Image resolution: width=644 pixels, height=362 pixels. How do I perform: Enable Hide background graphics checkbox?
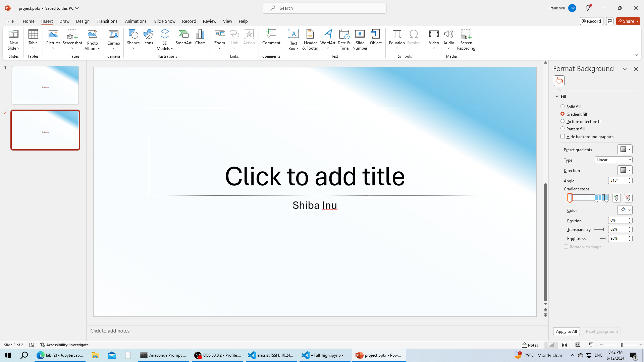tap(562, 136)
